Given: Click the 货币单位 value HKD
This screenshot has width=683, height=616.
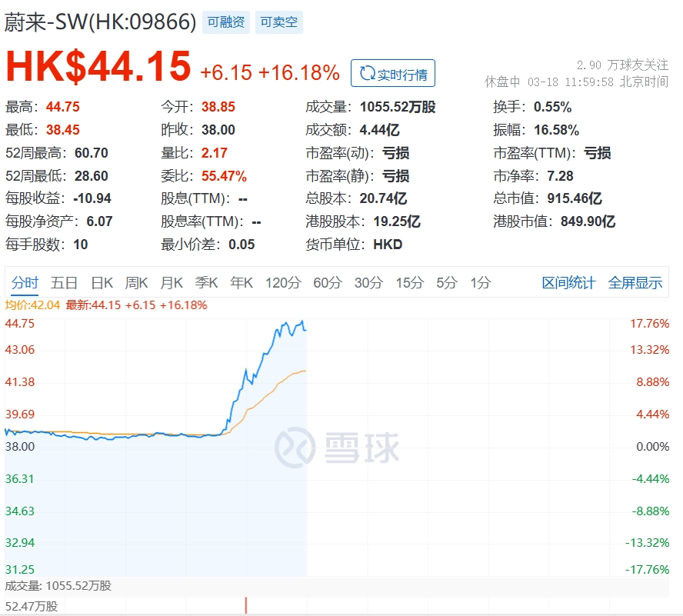Looking at the screenshot, I should [388, 245].
